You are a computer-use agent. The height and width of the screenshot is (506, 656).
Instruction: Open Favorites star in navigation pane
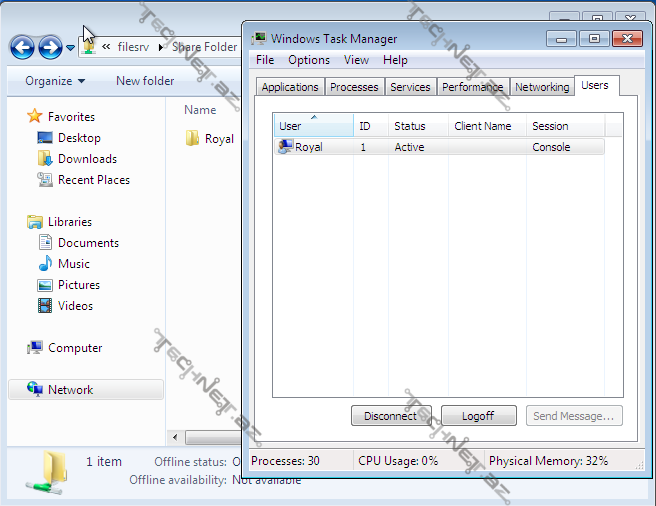[x=35, y=117]
